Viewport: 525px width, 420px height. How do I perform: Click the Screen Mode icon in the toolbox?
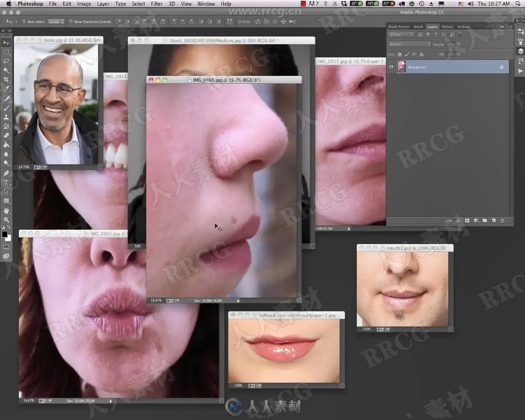click(6, 256)
